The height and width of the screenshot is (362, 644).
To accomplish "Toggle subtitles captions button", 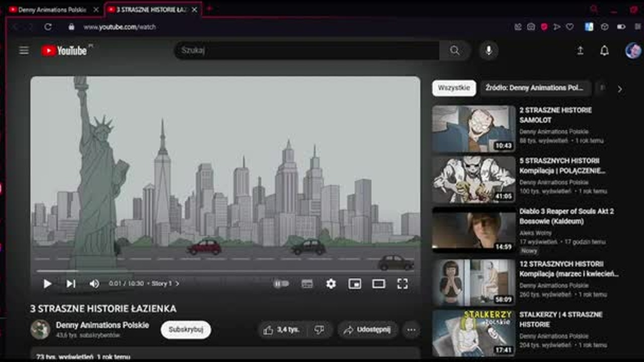I will tap(307, 284).
